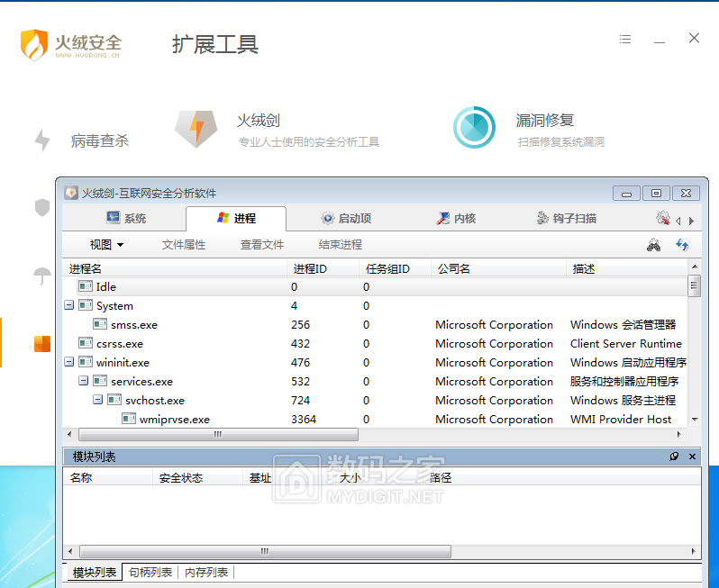Screen dimensions: 719x588
Task: Click the binoculars find icon in the toolbar
Action: pyautogui.click(x=654, y=245)
